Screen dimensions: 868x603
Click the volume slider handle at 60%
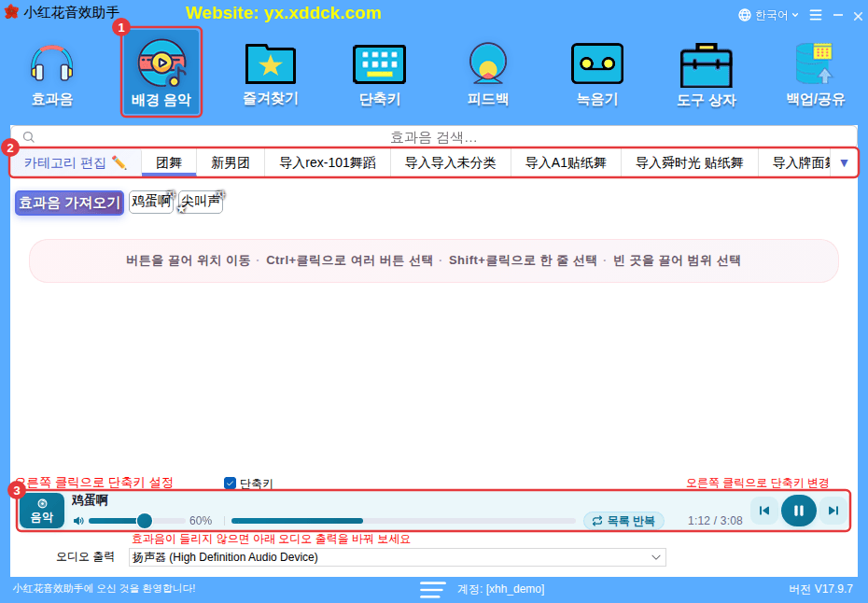[145, 521]
